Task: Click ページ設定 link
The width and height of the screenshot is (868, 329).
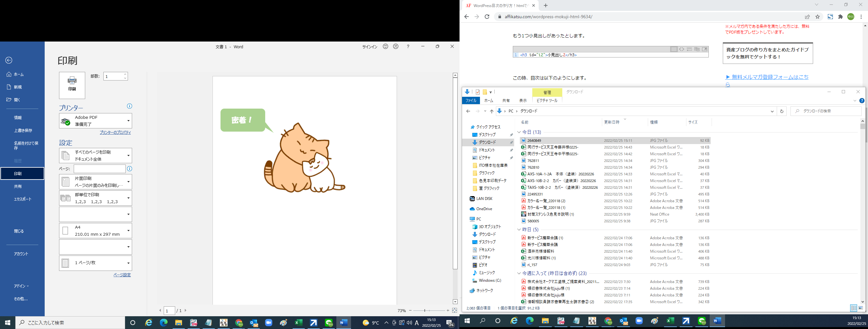Action: (x=122, y=275)
